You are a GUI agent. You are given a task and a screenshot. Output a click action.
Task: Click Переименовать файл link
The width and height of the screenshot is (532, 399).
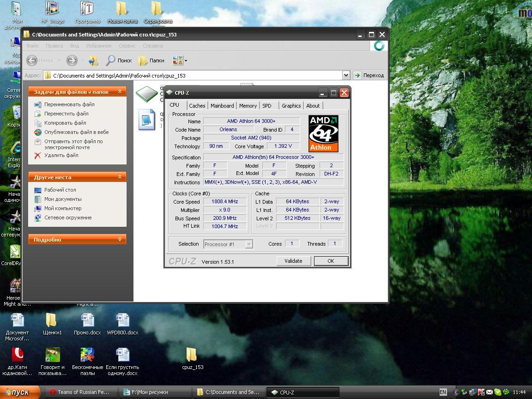tap(69, 104)
